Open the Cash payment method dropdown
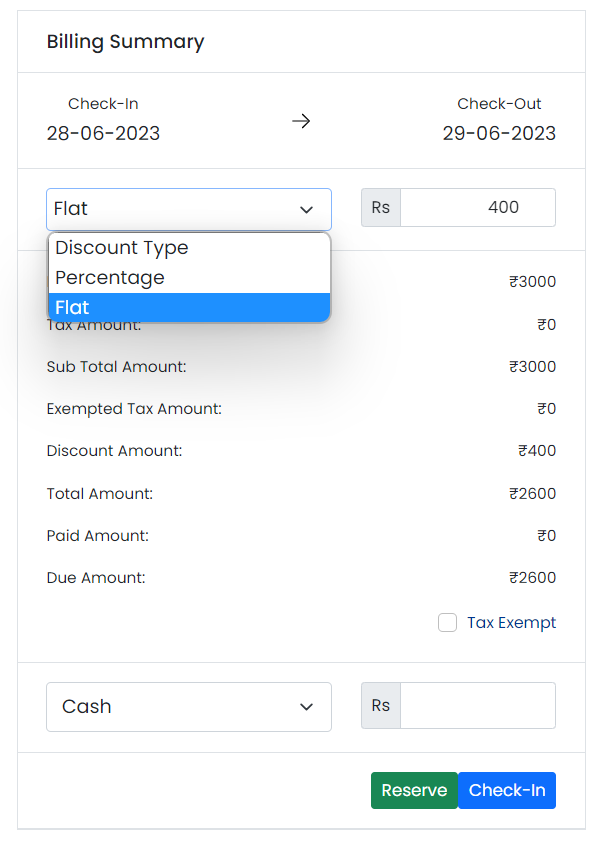Image resolution: width=609 pixels, height=846 pixels. 188,707
